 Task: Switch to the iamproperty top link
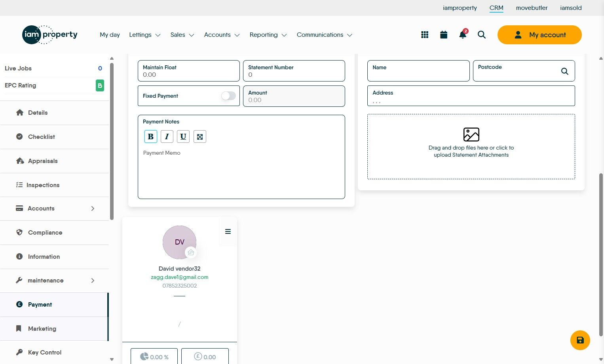[x=460, y=8]
